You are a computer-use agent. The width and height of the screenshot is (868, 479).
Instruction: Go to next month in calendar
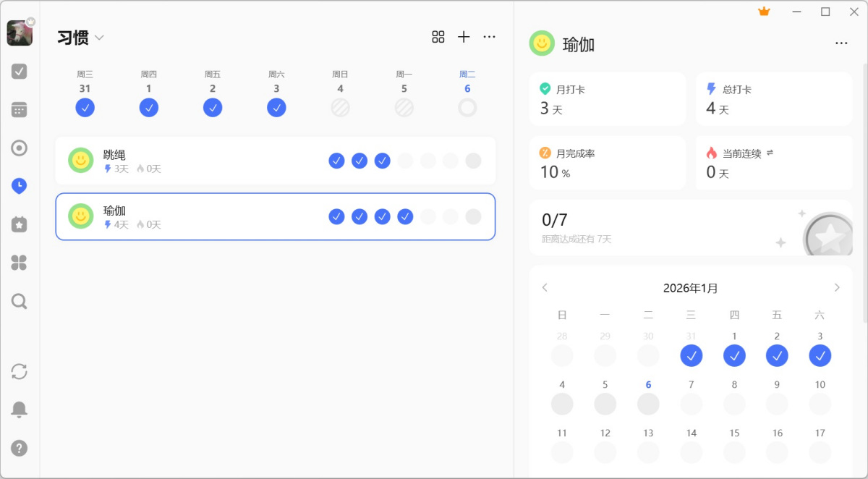coord(837,287)
